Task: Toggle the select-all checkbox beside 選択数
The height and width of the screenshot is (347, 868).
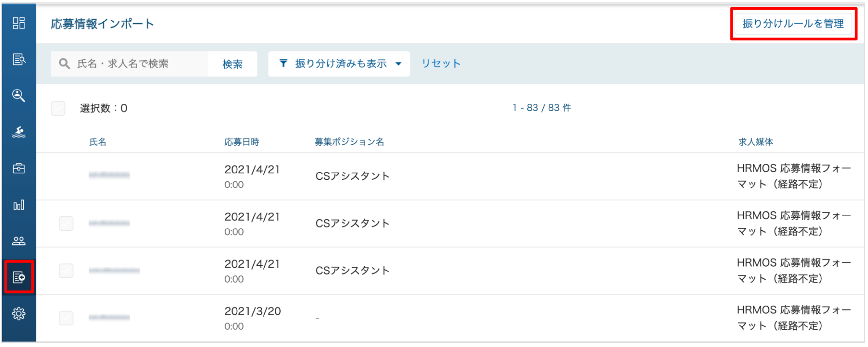Action: pos(58,109)
